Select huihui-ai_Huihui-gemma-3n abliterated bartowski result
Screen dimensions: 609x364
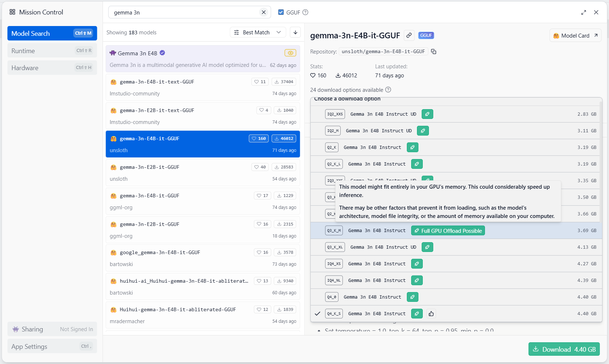click(x=203, y=287)
